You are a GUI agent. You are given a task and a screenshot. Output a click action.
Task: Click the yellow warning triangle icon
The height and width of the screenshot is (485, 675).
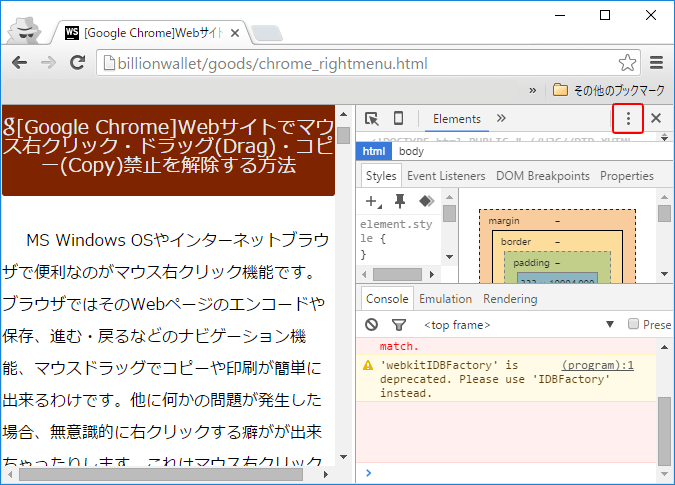(368, 365)
